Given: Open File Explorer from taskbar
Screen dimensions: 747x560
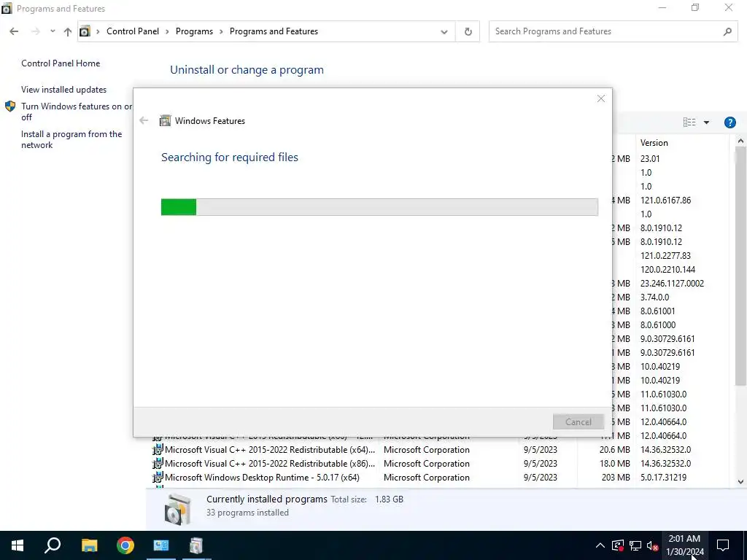Looking at the screenshot, I should pyautogui.click(x=89, y=545).
